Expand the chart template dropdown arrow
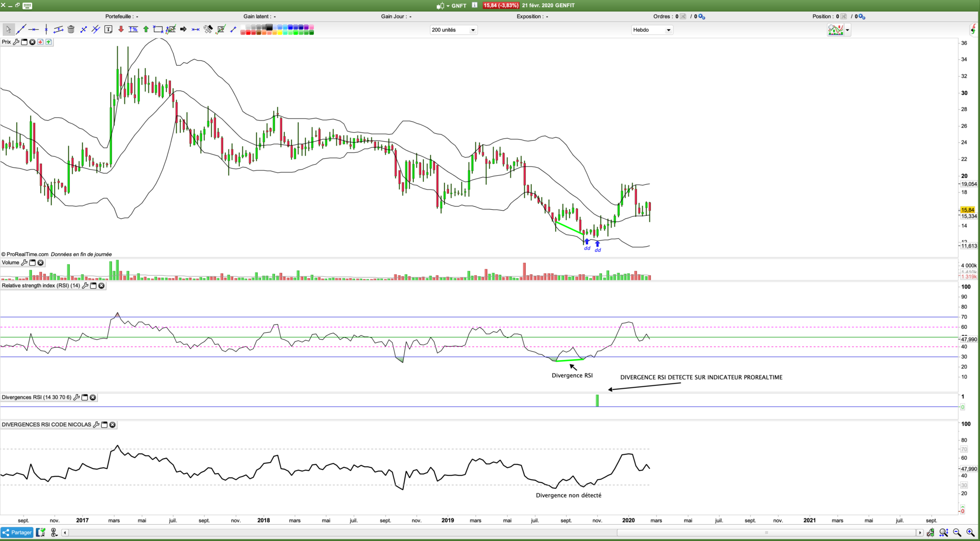Viewport: 980px width, 541px height. pos(847,30)
